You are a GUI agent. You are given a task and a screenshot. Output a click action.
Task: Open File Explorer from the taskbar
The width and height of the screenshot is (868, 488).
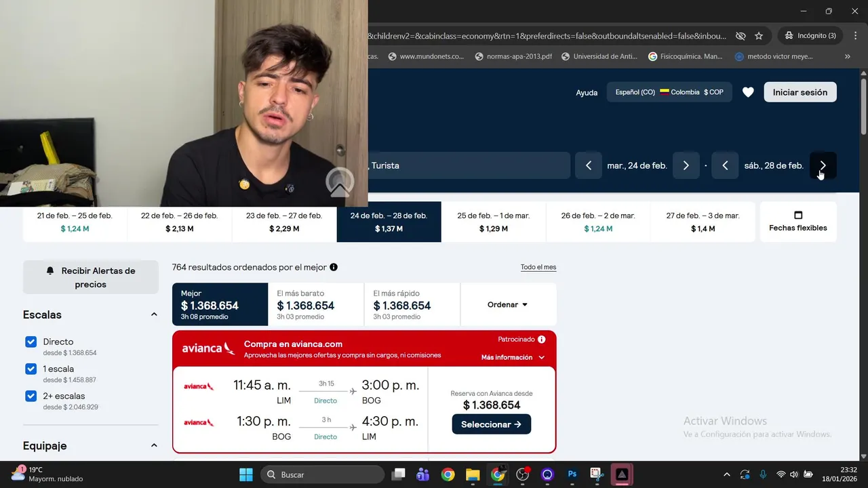473,474
